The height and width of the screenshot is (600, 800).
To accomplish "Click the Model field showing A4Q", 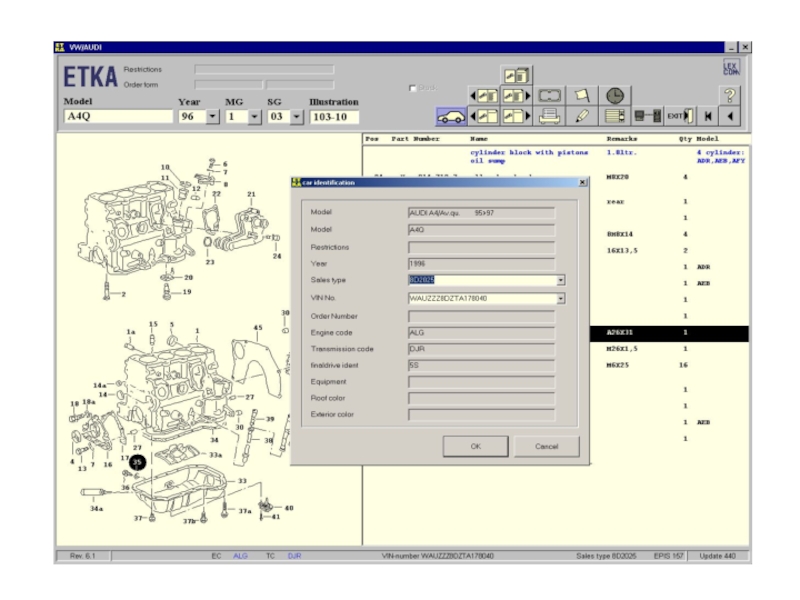I will (x=118, y=116).
